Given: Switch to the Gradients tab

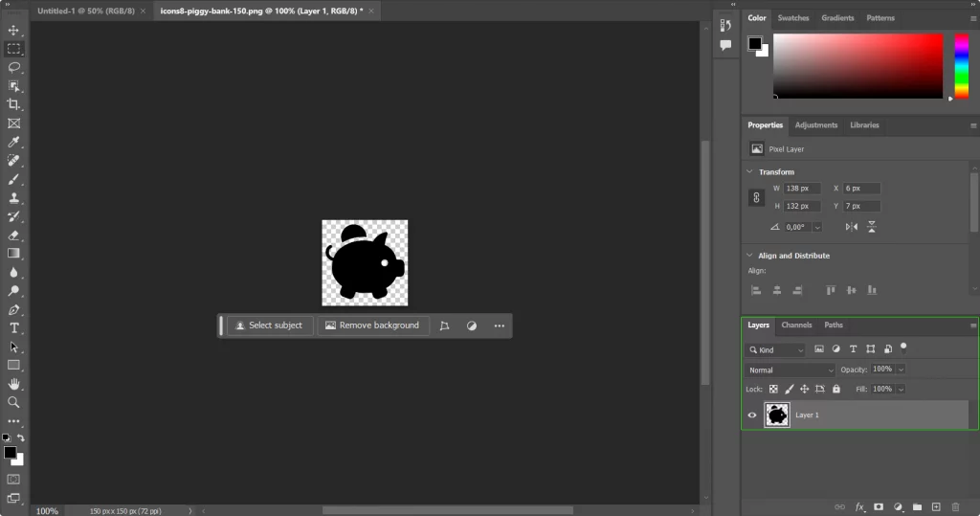Looking at the screenshot, I should coord(837,18).
